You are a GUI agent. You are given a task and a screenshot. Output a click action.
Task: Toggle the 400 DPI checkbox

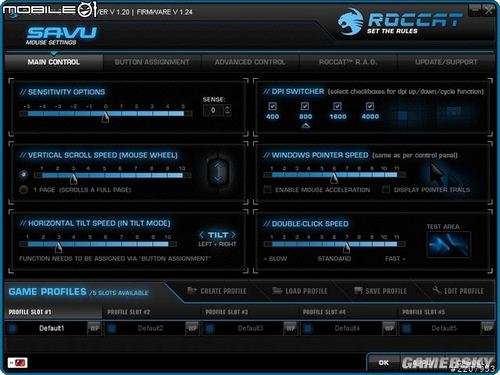click(272, 106)
